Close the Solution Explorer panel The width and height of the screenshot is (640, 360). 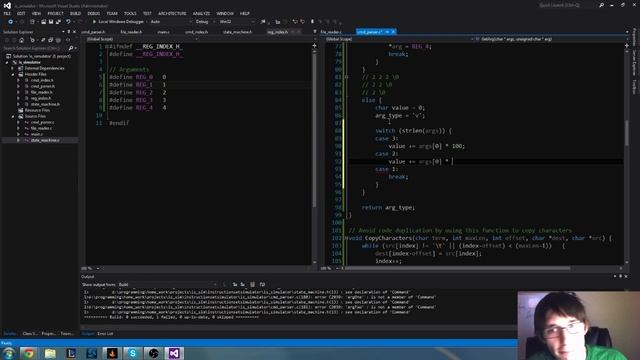click(x=74, y=32)
